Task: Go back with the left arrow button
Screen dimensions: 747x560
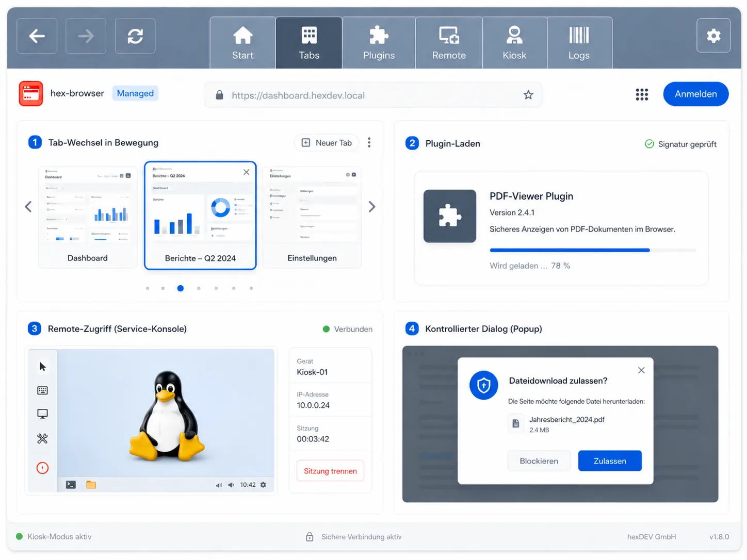Action: pos(37,36)
